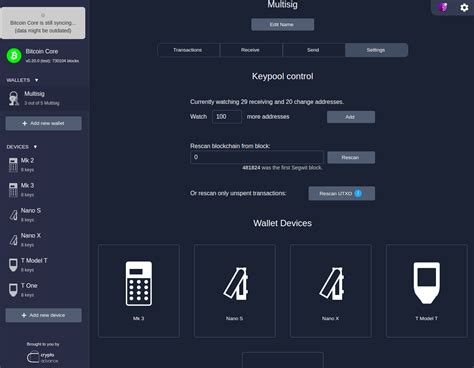Click the crypto advance logo

[43, 357]
